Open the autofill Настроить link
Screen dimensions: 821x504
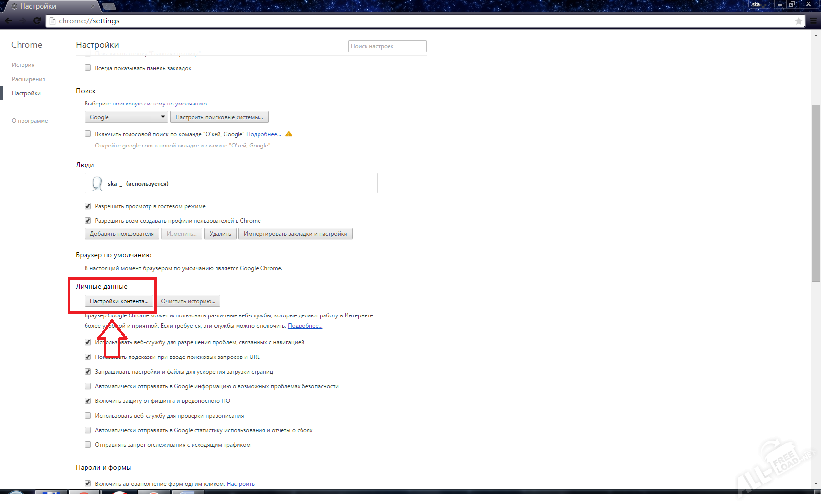[240, 484]
